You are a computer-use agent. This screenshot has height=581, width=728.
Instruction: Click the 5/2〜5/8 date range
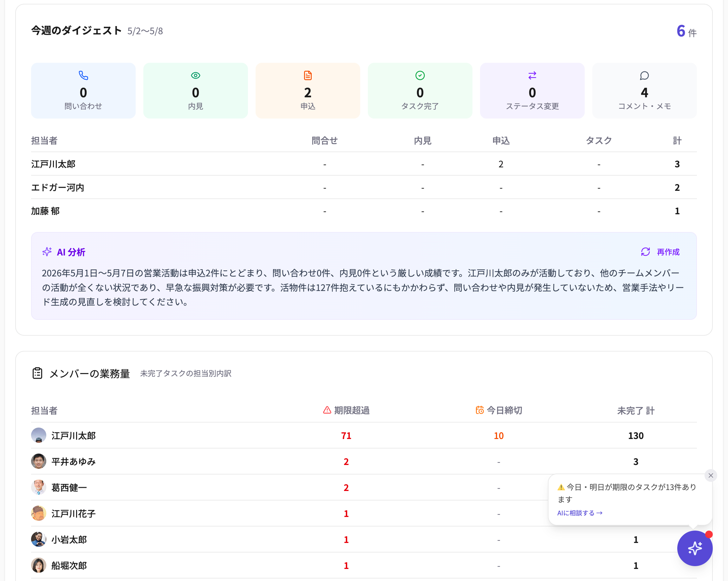point(145,31)
